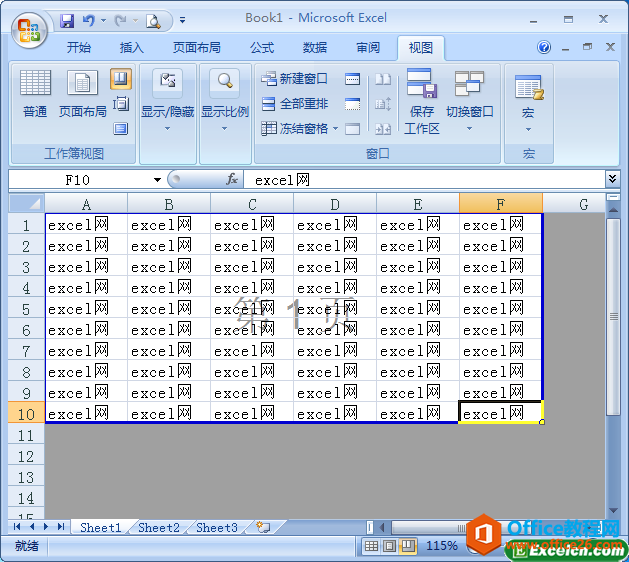This screenshot has width=629, height=562.
Task: Open Excel Help question mark icon
Action: click(x=545, y=47)
